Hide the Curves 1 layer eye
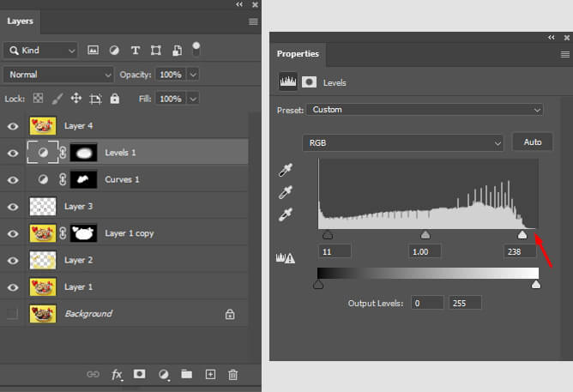The width and height of the screenshot is (573, 392). [13, 180]
